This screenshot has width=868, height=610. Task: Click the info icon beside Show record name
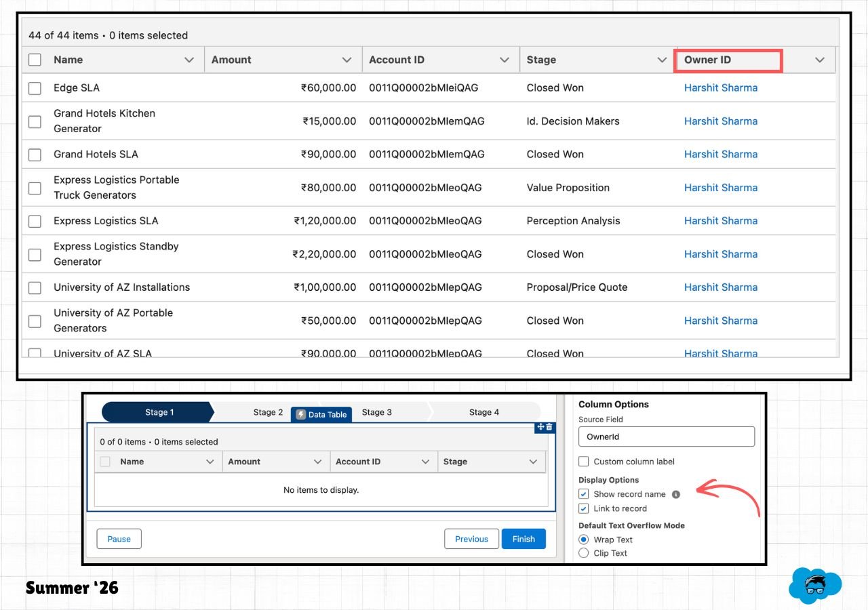(x=675, y=494)
